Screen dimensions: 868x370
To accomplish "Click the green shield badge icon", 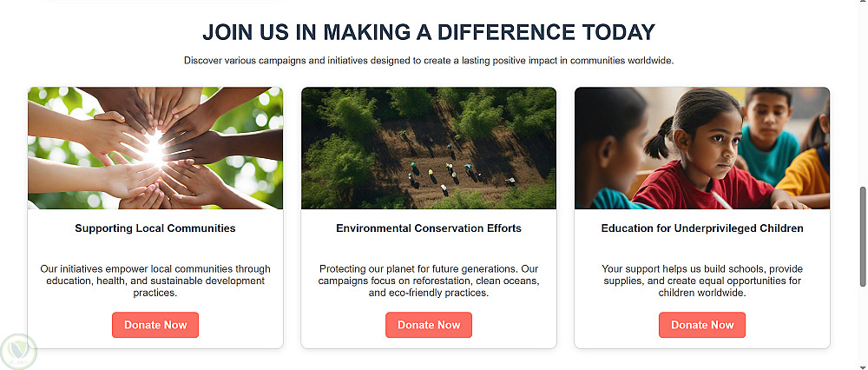I will (x=18, y=351).
